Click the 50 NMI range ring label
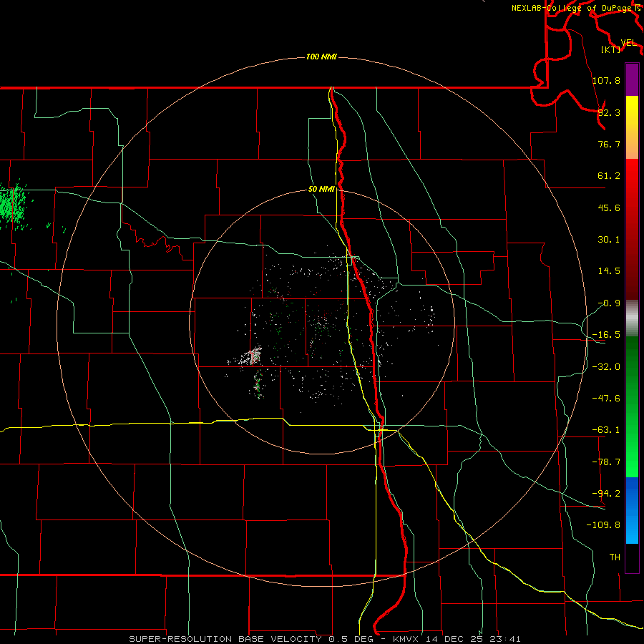 tap(321, 190)
